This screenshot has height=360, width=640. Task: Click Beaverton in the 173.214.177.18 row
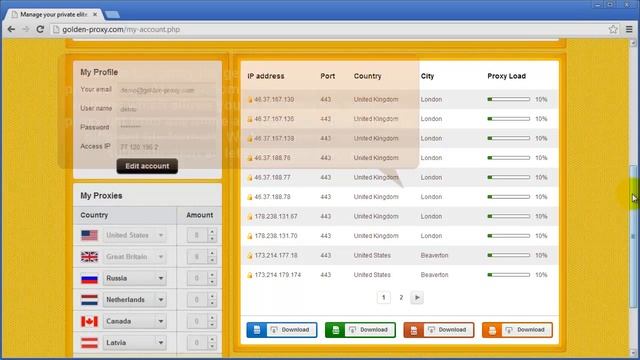tap(434, 256)
